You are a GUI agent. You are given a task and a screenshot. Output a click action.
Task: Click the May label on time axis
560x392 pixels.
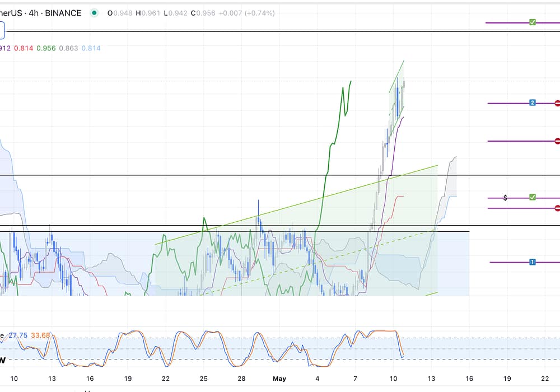coord(279,379)
